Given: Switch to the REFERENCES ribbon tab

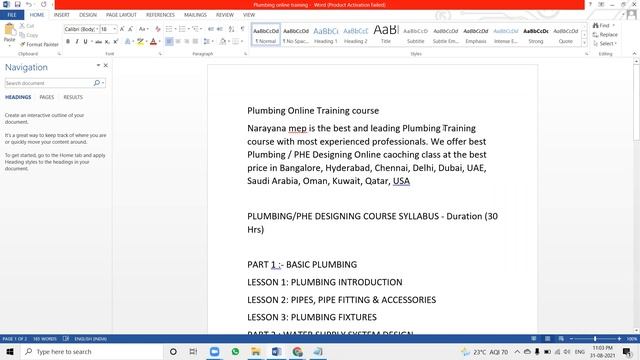Looking at the screenshot, I should pos(160,15).
